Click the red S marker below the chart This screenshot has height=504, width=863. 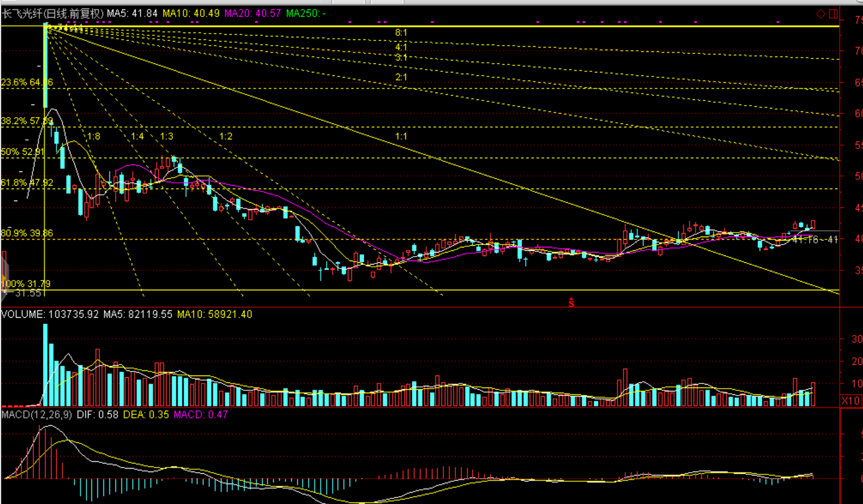point(571,302)
